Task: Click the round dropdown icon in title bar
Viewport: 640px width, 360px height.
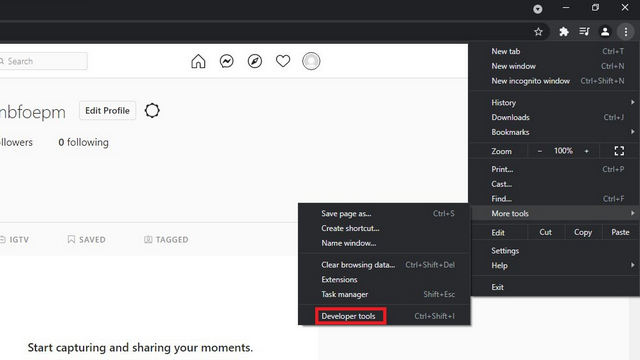Action: pos(538,9)
